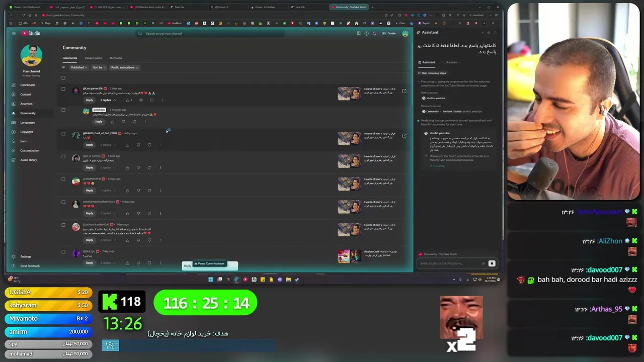Image resolution: width=644 pixels, height=362 pixels.
Task: Like the @nichogu reply
Action: 112,122
